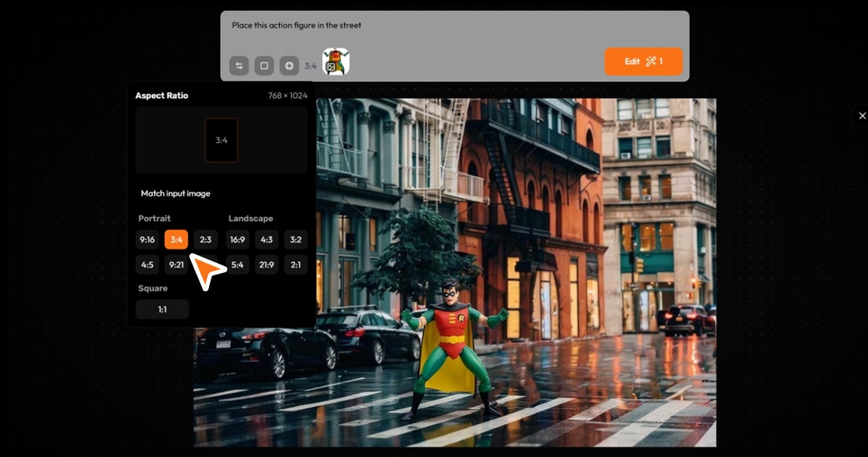868x457 pixels.
Task: Select the highlighted 3:4 portrait ratio
Action: [176, 239]
